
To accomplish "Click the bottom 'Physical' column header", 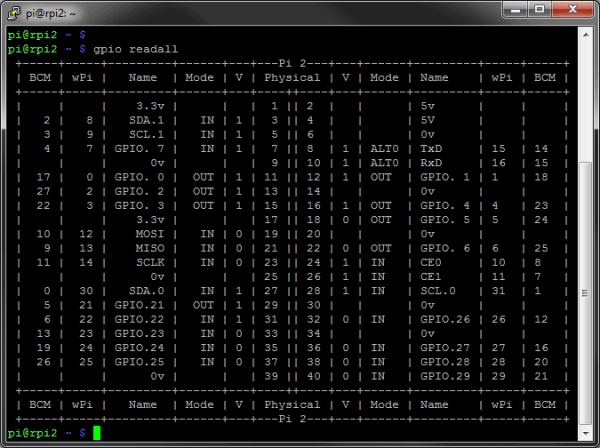I will [x=292, y=405].
